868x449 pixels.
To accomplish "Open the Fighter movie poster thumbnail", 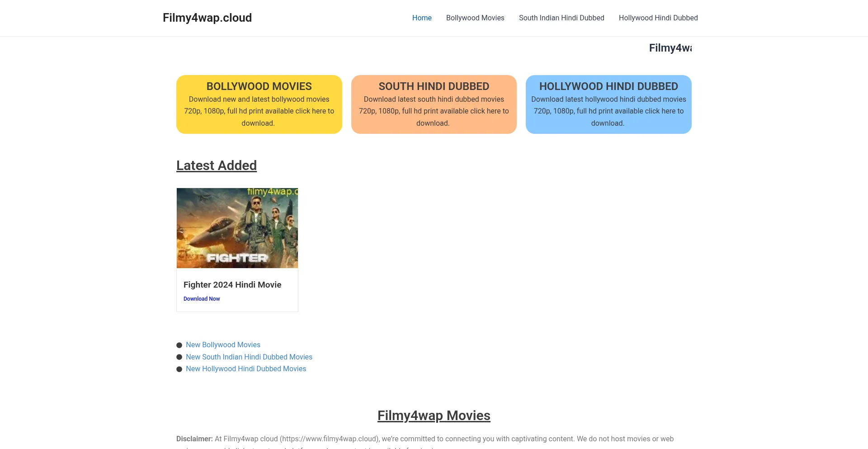I will tap(237, 228).
